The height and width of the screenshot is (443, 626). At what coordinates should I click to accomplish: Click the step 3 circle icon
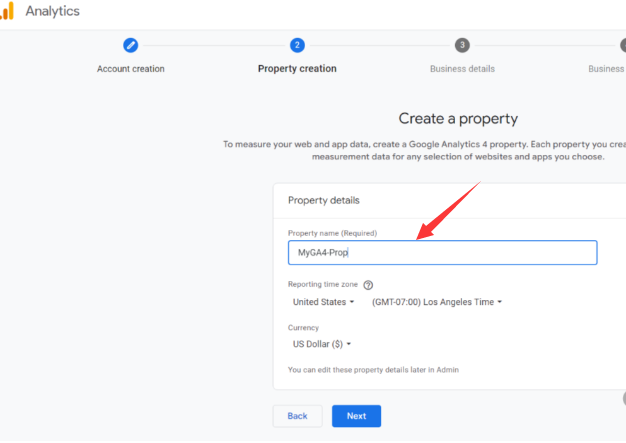click(462, 45)
